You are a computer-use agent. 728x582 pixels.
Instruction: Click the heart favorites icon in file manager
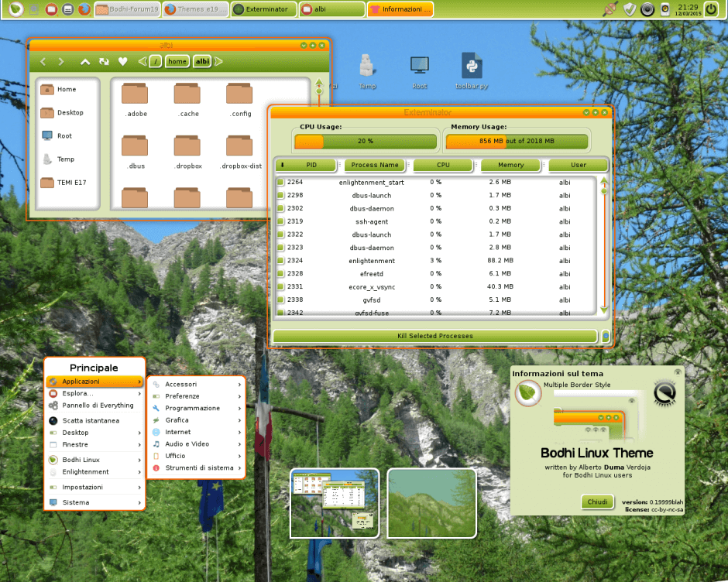coord(124,62)
